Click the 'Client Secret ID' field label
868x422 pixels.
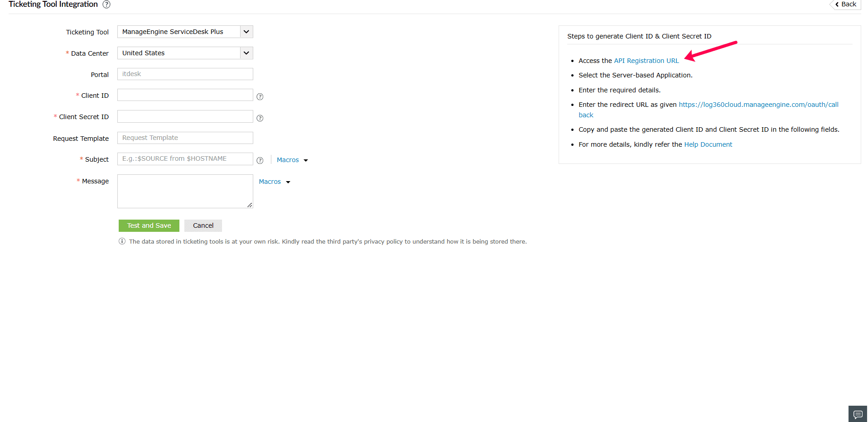coord(84,117)
